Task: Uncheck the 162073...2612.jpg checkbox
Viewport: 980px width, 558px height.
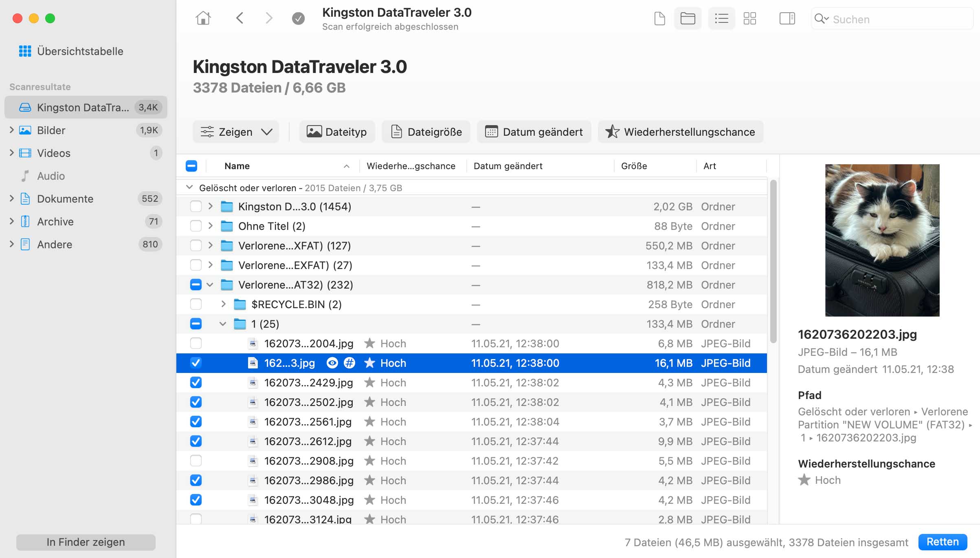Action: coord(196,441)
